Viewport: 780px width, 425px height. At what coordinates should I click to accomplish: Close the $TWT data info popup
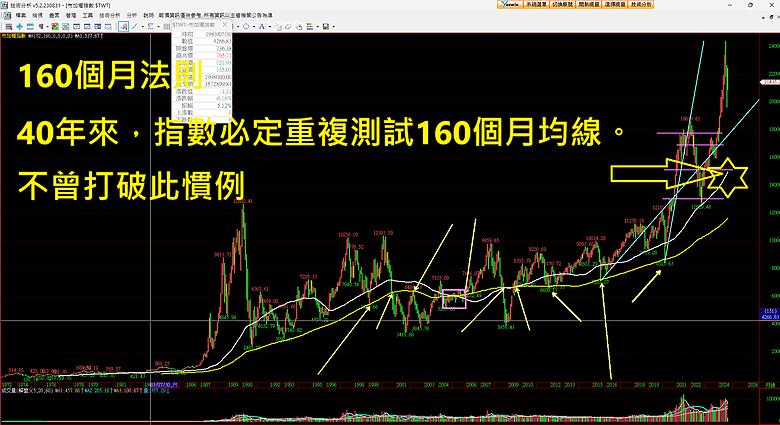[225, 24]
